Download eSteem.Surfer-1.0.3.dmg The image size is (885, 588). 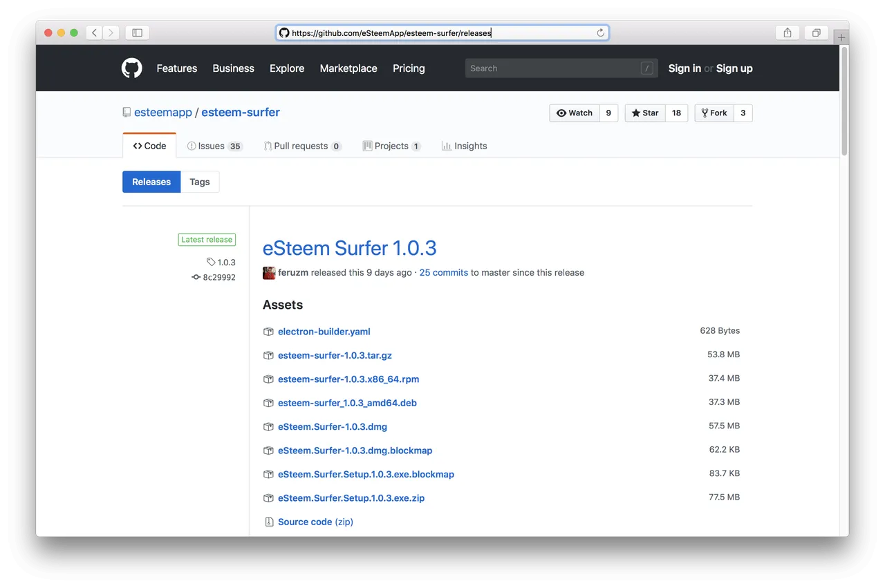[x=333, y=426]
